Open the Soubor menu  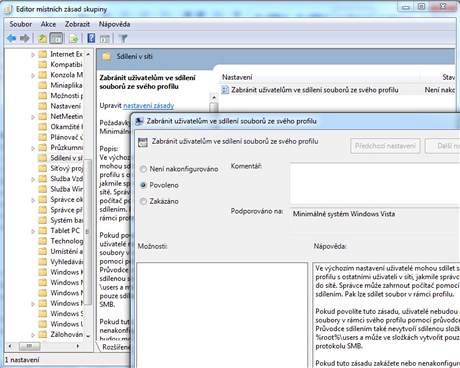click(x=21, y=24)
